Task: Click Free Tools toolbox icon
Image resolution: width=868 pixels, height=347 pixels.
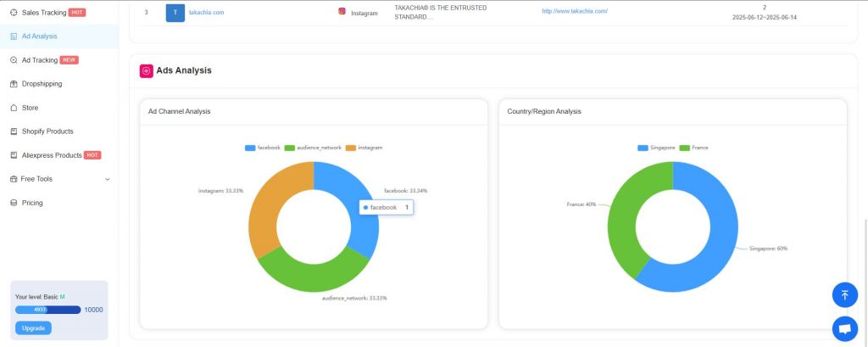Action: [x=14, y=179]
